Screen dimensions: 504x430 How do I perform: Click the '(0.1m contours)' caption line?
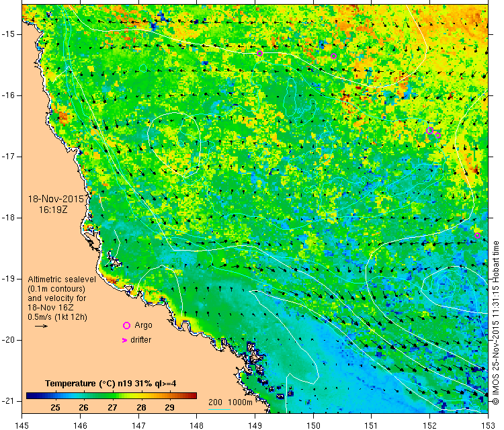click(56, 289)
